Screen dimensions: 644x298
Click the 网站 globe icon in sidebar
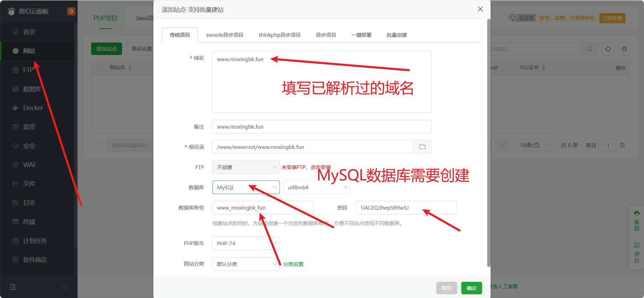pyautogui.click(x=16, y=51)
